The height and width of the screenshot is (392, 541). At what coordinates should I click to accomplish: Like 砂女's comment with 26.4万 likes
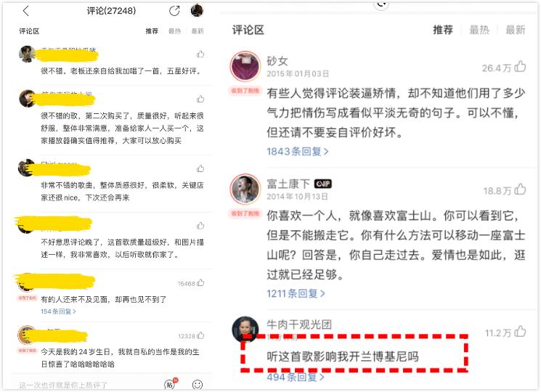(x=520, y=66)
